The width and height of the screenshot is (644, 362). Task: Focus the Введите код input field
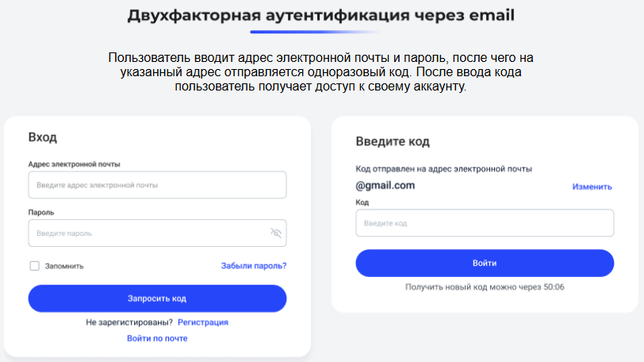(485, 223)
